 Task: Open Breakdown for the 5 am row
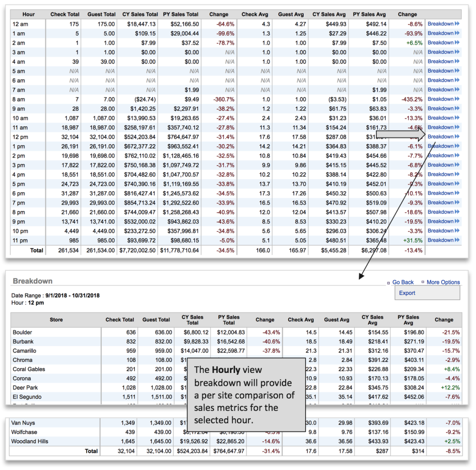[x=443, y=71]
